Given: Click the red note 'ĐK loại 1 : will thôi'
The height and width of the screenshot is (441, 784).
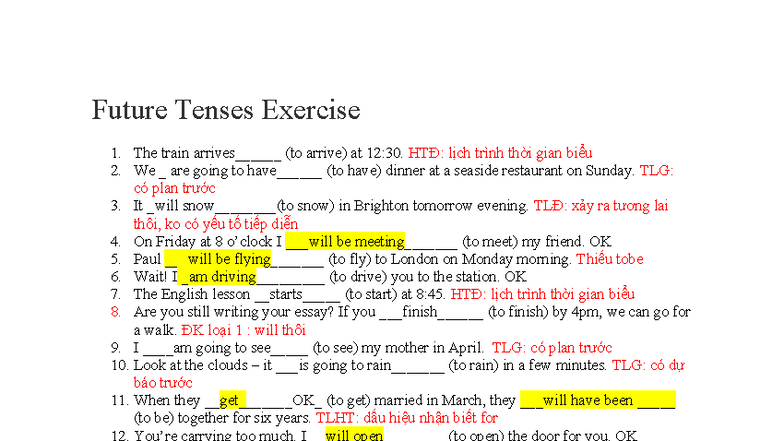Looking at the screenshot, I should coord(243,330).
